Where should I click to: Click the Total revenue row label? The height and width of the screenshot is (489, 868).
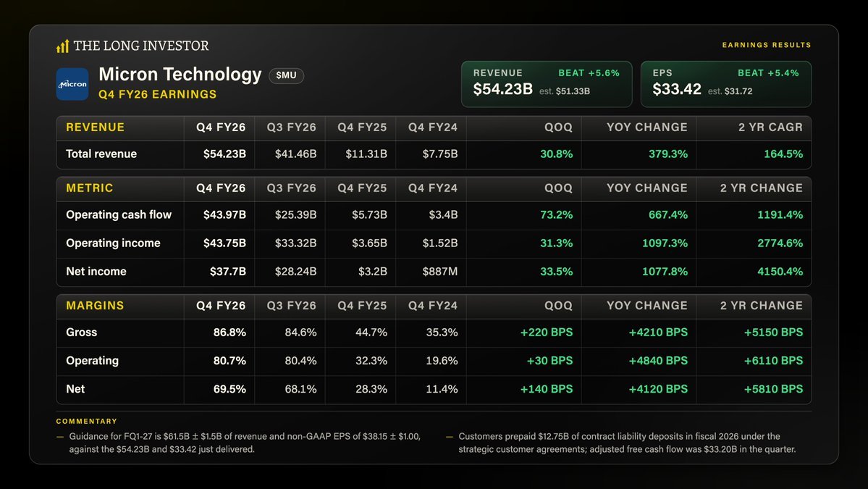[101, 154]
